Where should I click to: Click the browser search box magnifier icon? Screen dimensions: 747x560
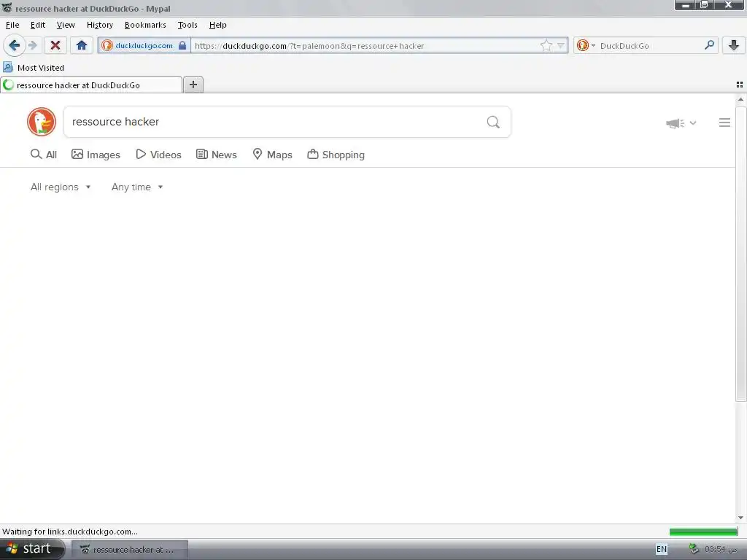tap(709, 45)
